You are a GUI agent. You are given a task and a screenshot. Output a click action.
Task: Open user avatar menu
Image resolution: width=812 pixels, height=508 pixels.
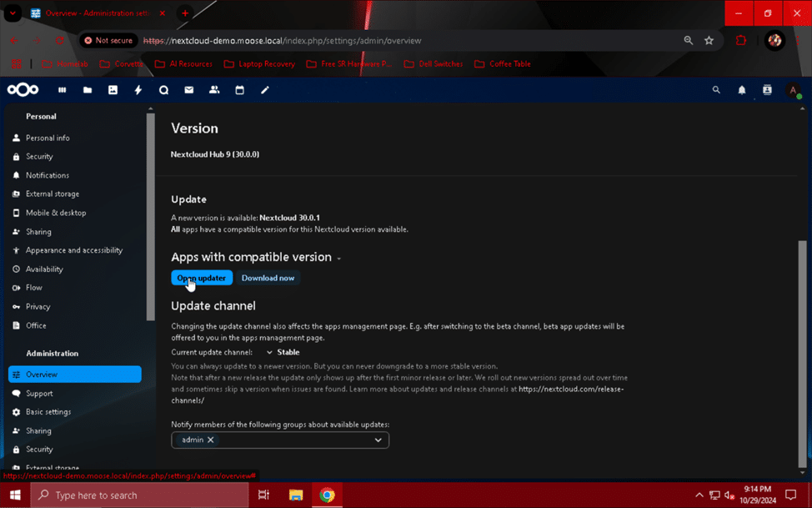(x=793, y=90)
